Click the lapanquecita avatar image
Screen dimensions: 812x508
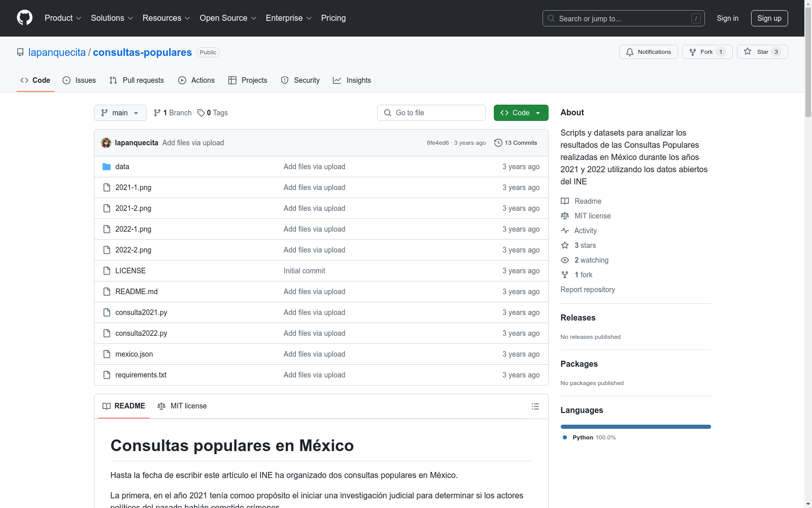(x=106, y=143)
